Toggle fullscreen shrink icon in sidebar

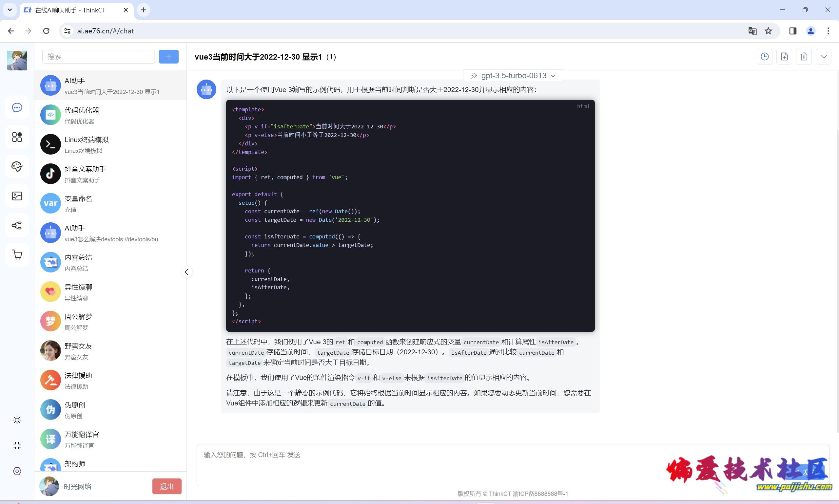point(17,446)
